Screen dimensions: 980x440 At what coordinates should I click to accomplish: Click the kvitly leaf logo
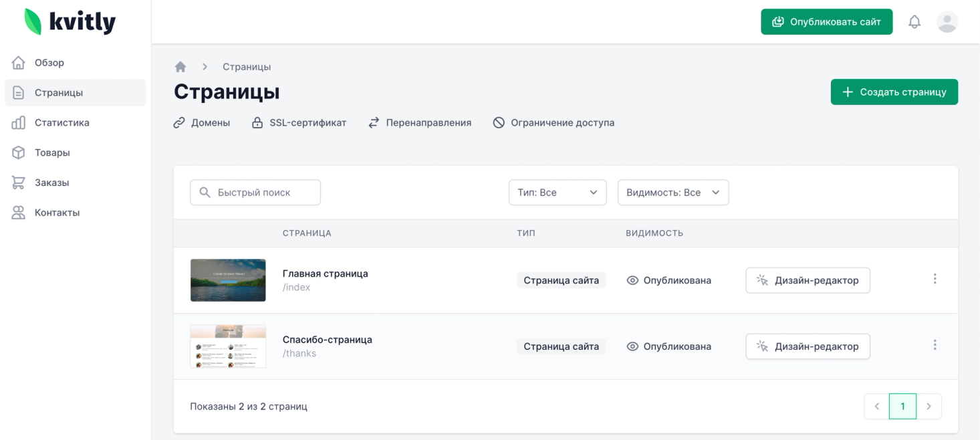point(33,22)
